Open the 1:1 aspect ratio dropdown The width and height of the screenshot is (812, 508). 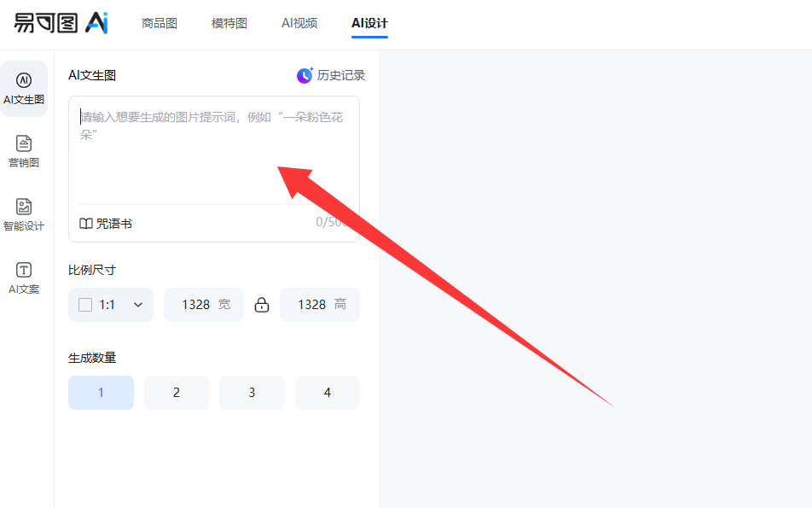(x=111, y=304)
